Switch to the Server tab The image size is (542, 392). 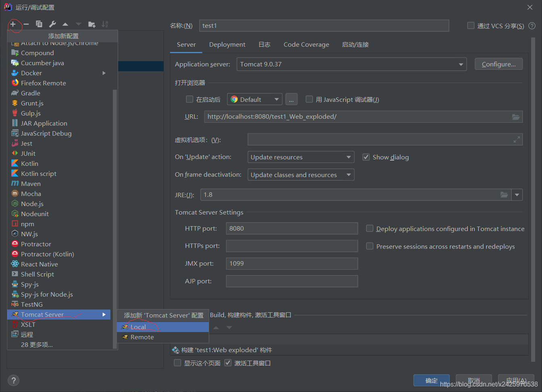point(186,45)
